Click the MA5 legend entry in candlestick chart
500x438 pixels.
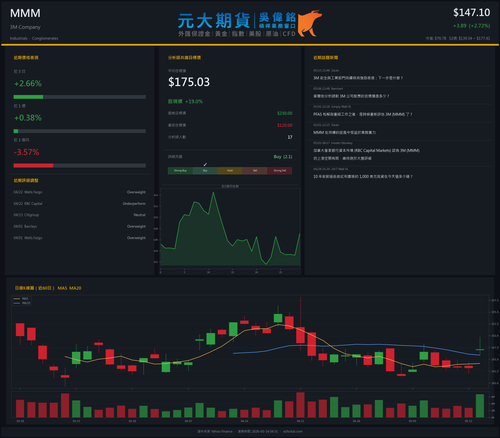(21, 299)
